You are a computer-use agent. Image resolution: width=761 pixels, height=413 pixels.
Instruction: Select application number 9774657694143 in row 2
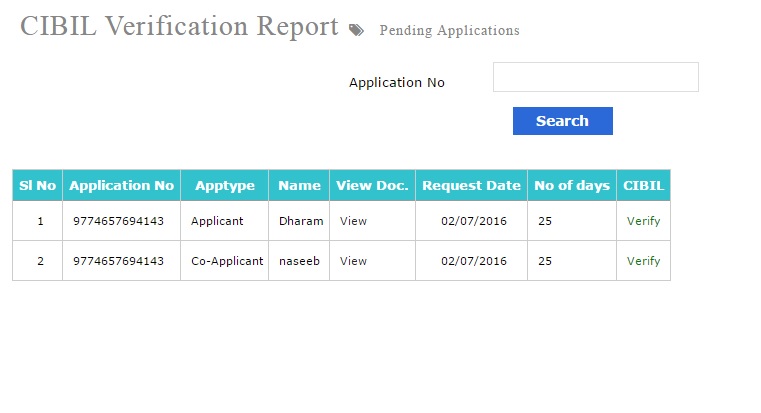118,261
